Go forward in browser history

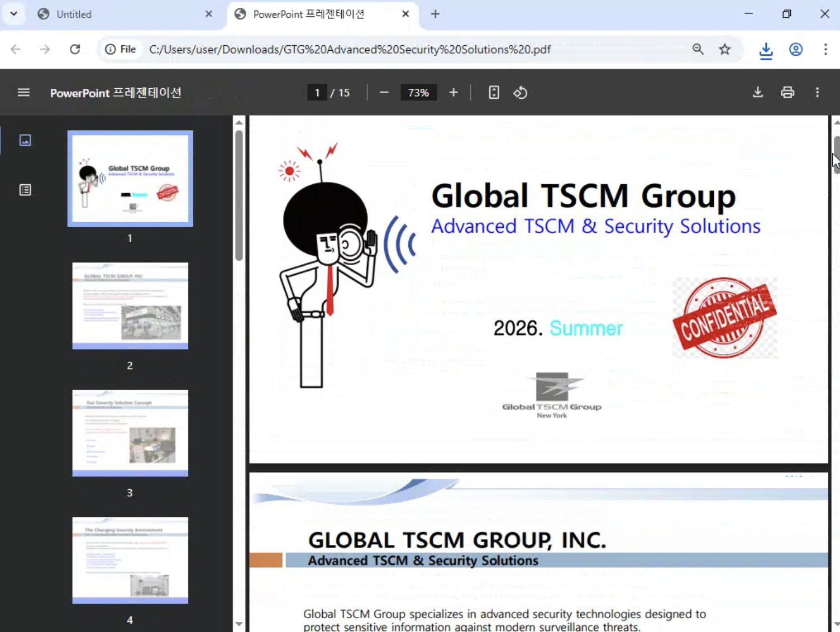coord(45,49)
